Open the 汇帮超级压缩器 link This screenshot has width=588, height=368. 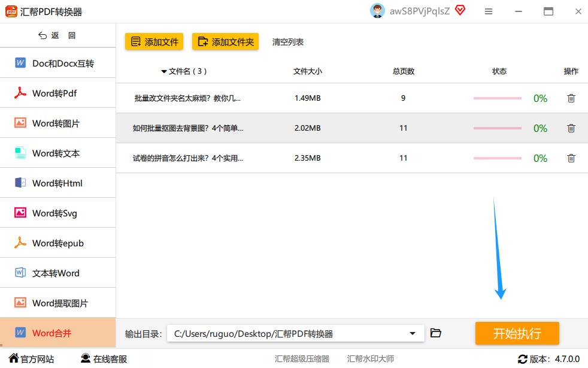pos(302,359)
